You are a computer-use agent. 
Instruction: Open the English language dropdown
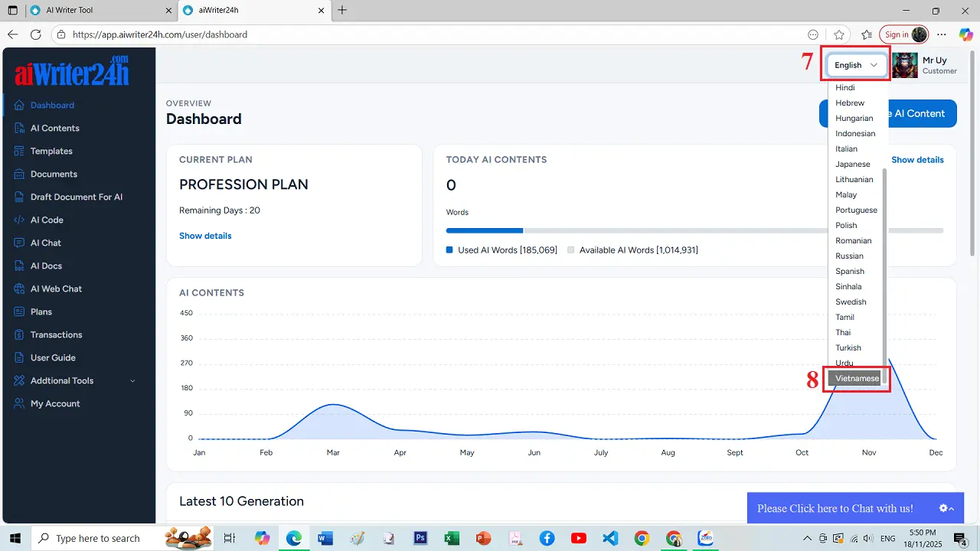(x=854, y=65)
